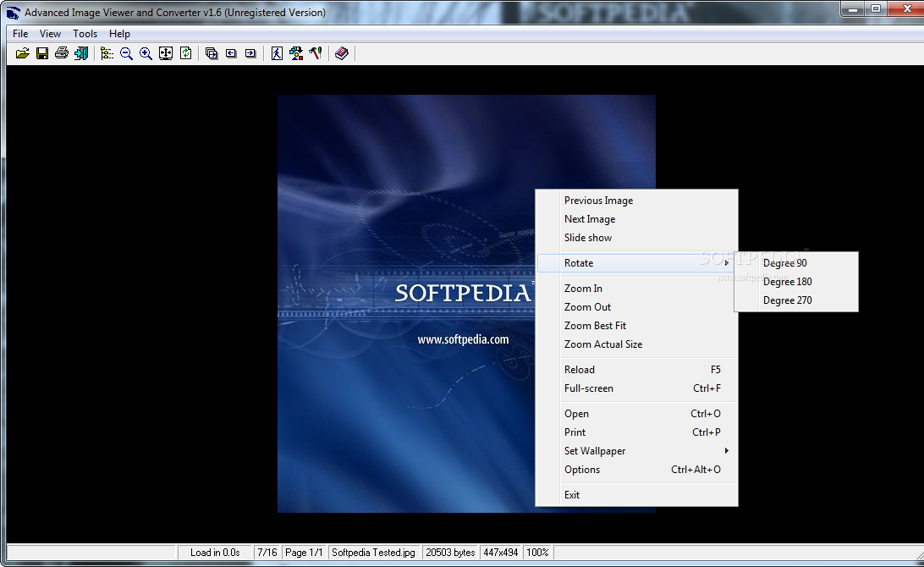
Task: Open options via hammer and screwdriver icon
Action: 316,53
